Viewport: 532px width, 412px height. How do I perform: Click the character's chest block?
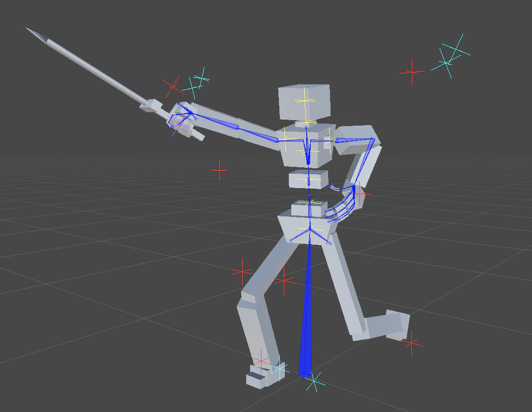point(306,145)
